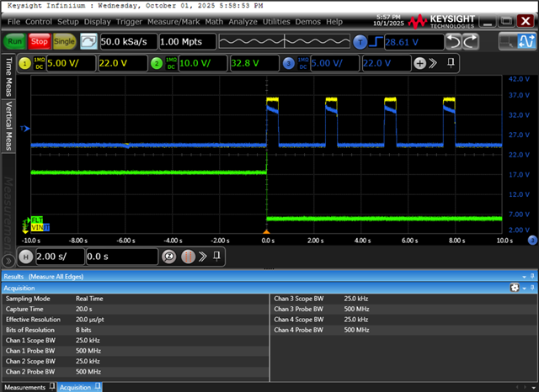Click the green Run button

pyautogui.click(x=15, y=41)
